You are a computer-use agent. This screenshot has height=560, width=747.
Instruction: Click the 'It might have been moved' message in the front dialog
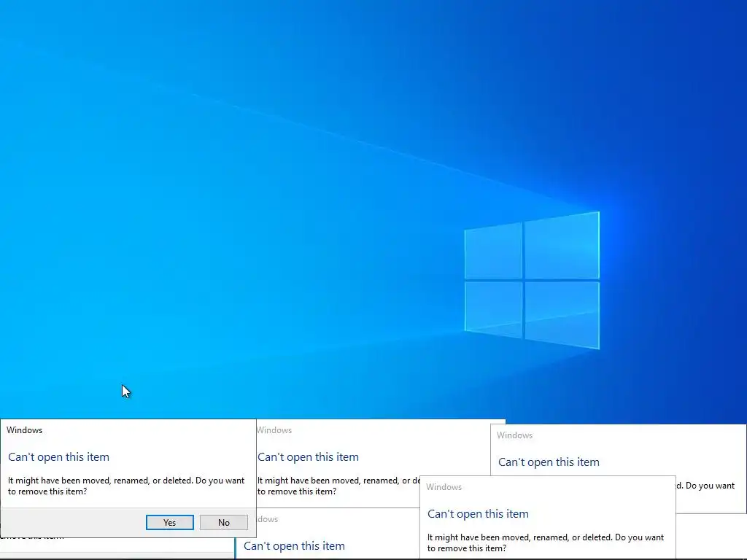point(126,486)
